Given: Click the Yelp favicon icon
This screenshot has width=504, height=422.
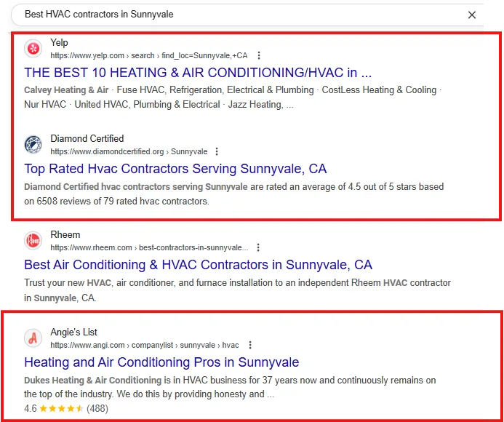Looking at the screenshot, I should (x=33, y=49).
